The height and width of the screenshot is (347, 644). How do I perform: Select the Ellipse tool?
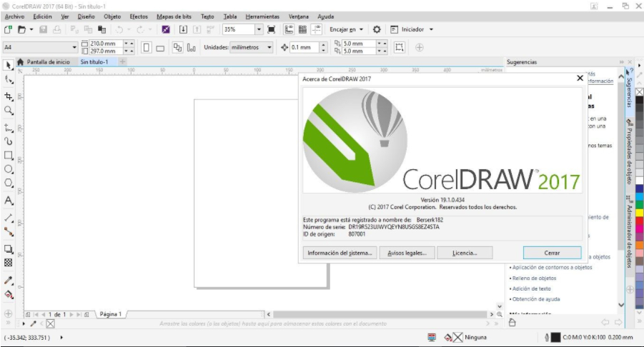tap(8, 169)
